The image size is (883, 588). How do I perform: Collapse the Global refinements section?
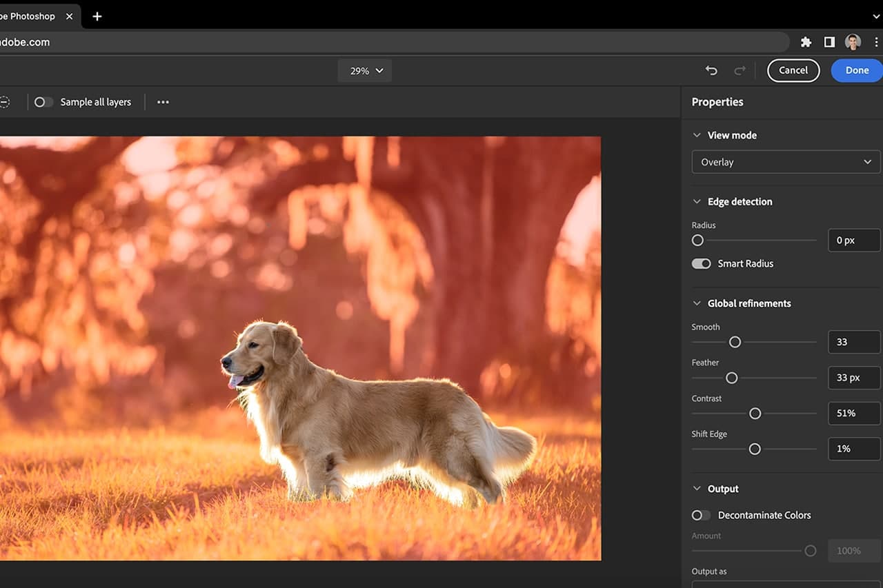click(x=697, y=303)
